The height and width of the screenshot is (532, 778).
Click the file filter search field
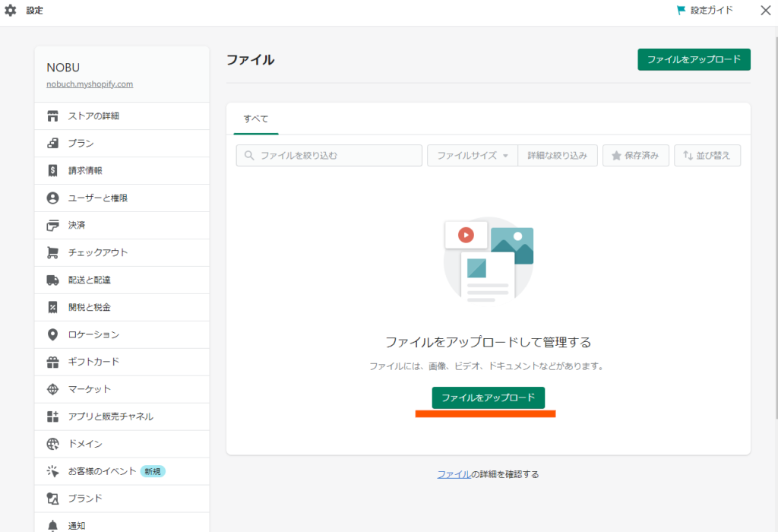pos(329,156)
